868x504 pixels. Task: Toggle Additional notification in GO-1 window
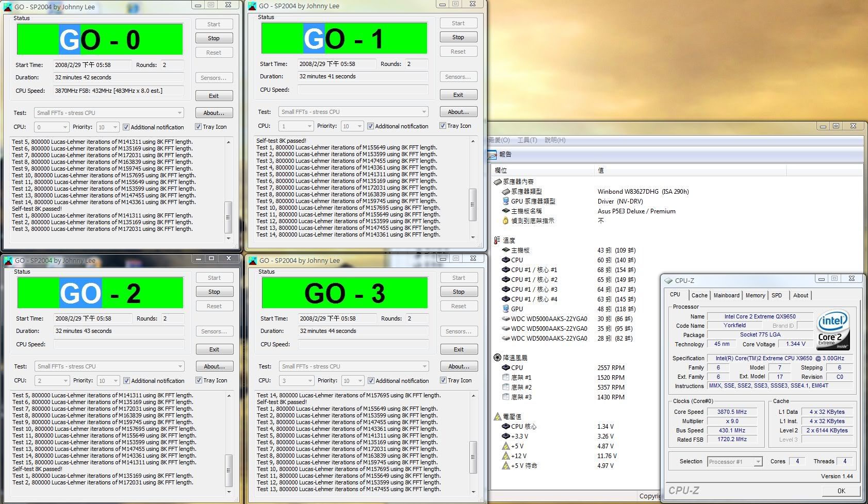point(370,126)
